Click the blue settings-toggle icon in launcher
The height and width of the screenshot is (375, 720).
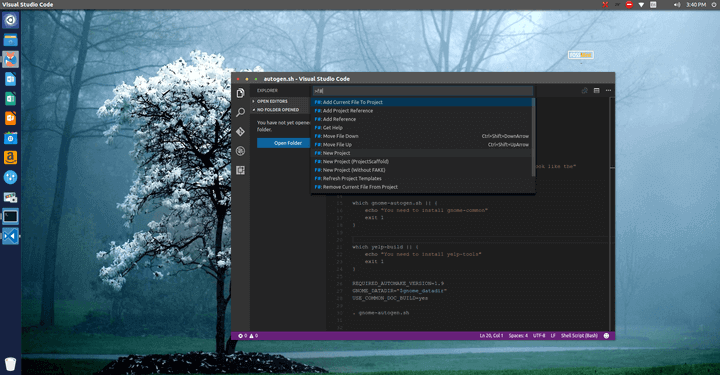(x=11, y=177)
